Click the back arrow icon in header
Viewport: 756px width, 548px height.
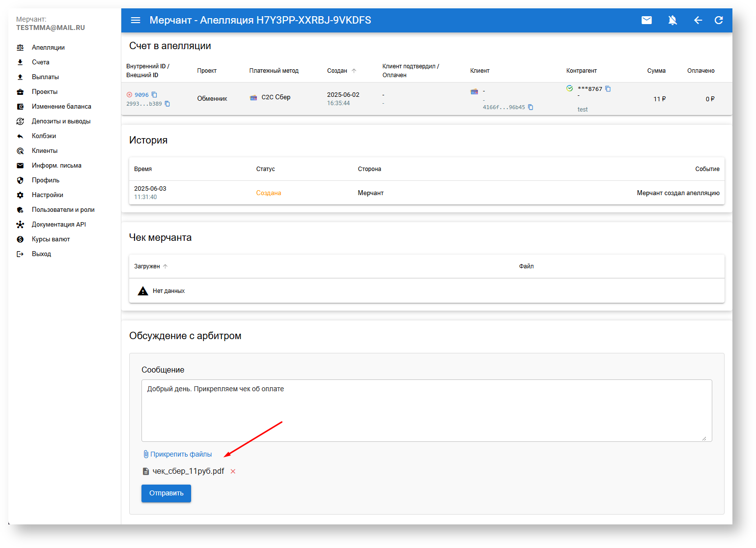[698, 20]
